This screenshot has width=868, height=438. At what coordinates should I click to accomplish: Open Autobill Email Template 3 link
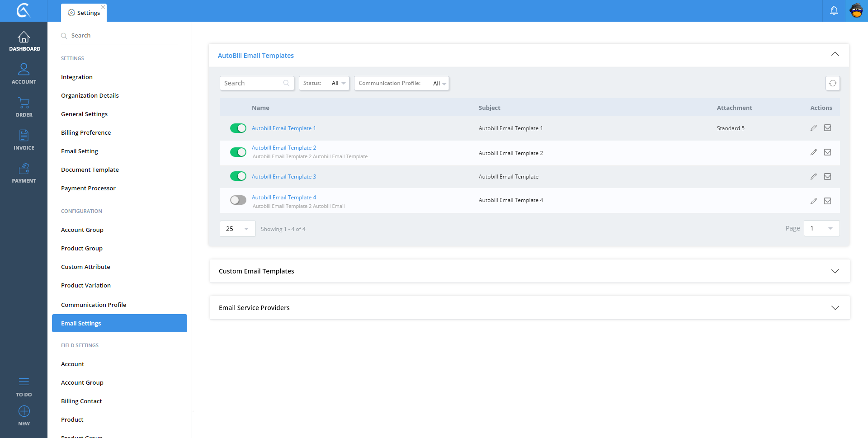[x=284, y=177]
